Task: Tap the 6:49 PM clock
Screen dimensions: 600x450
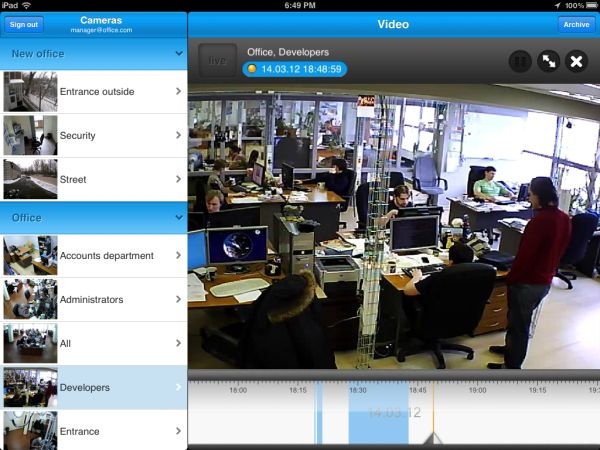Action: (x=300, y=5)
